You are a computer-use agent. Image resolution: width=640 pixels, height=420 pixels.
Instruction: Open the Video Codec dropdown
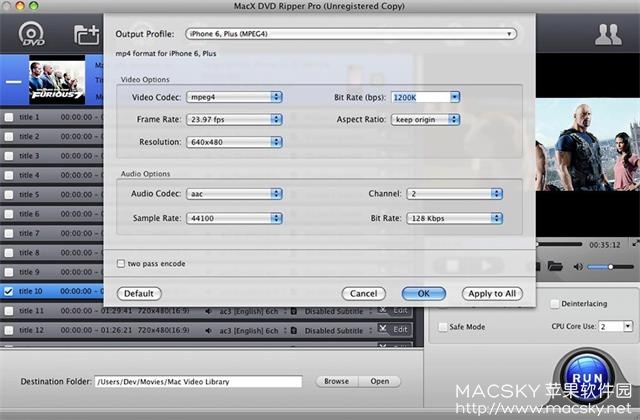point(234,97)
